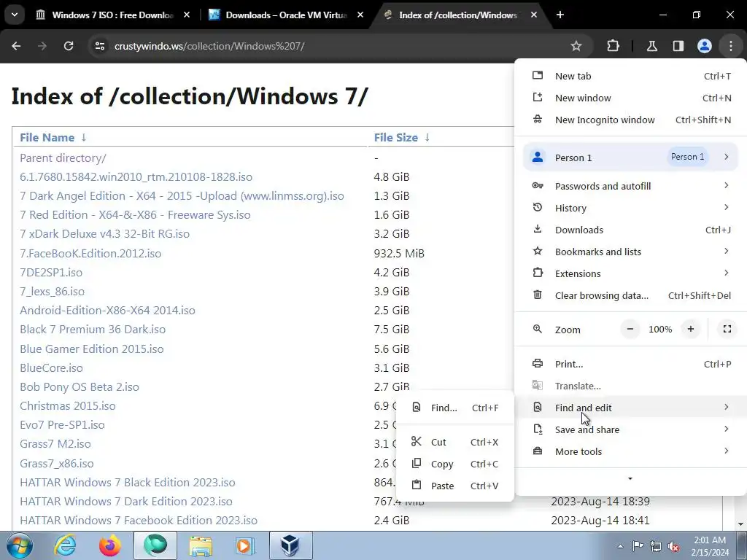Open the Downloads menu download-arrow icon
Image resolution: width=747 pixels, height=560 pixels.
pyautogui.click(x=538, y=229)
